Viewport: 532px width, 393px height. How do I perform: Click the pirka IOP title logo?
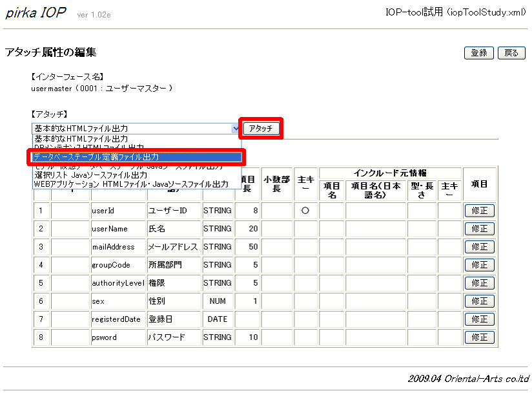(x=36, y=14)
